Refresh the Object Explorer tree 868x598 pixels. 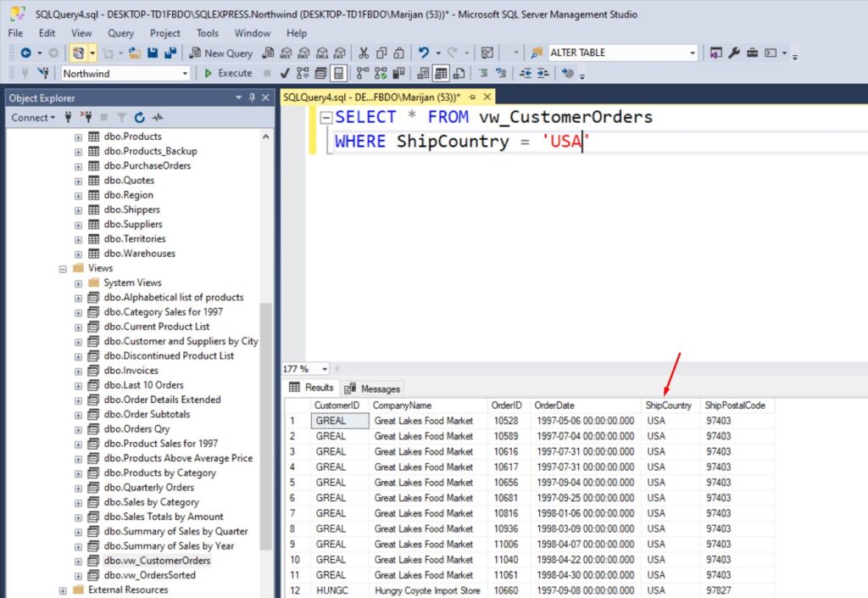140,118
